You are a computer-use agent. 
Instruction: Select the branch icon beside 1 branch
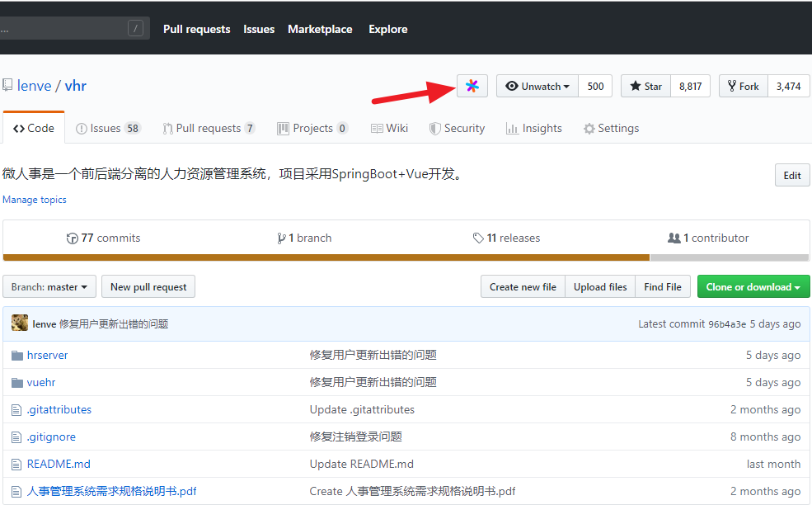[282, 238]
